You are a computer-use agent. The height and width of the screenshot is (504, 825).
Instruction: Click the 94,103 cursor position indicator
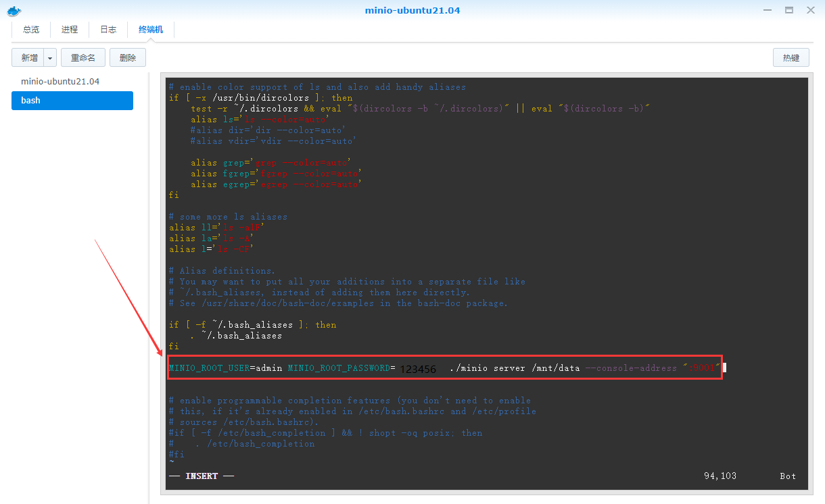click(720, 476)
